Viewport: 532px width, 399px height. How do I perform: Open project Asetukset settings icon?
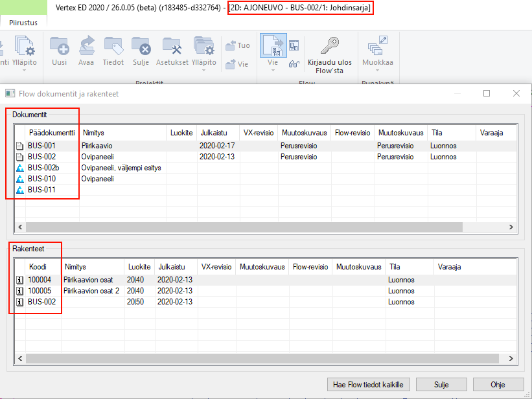(172, 47)
